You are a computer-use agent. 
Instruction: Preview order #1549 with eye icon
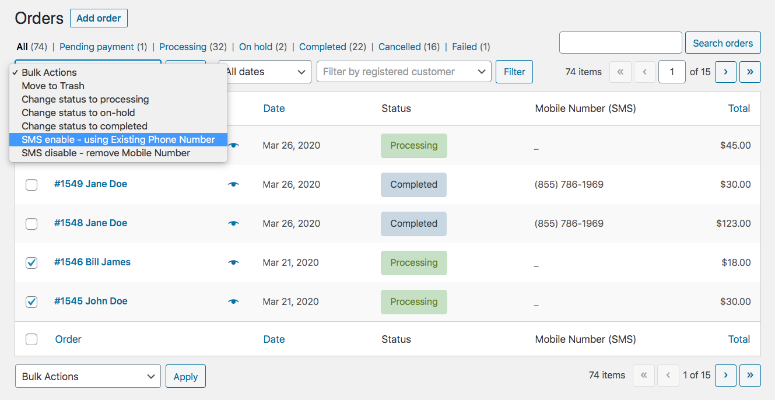[234, 184]
